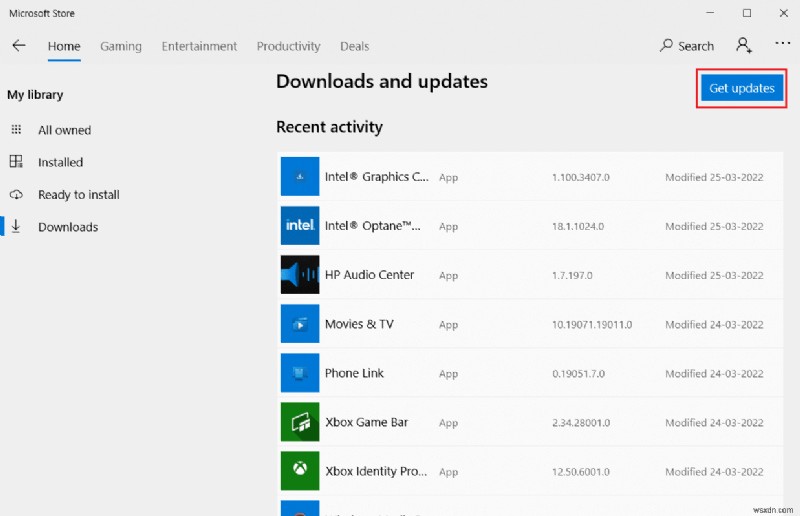Image resolution: width=800 pixels, height=516 pixels.
Task: Open the Search magnifier in Store
Action: (666, 45)
